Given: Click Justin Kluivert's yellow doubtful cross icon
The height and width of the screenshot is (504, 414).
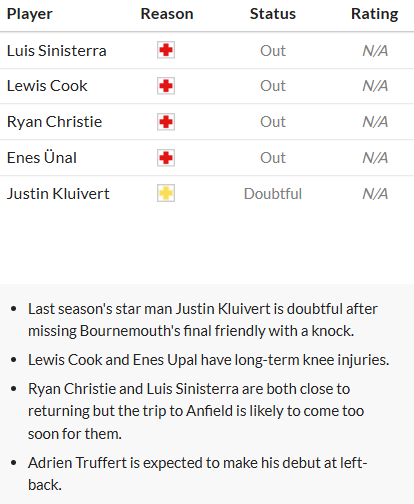Looking at the screenshot, I should point(166,193).
